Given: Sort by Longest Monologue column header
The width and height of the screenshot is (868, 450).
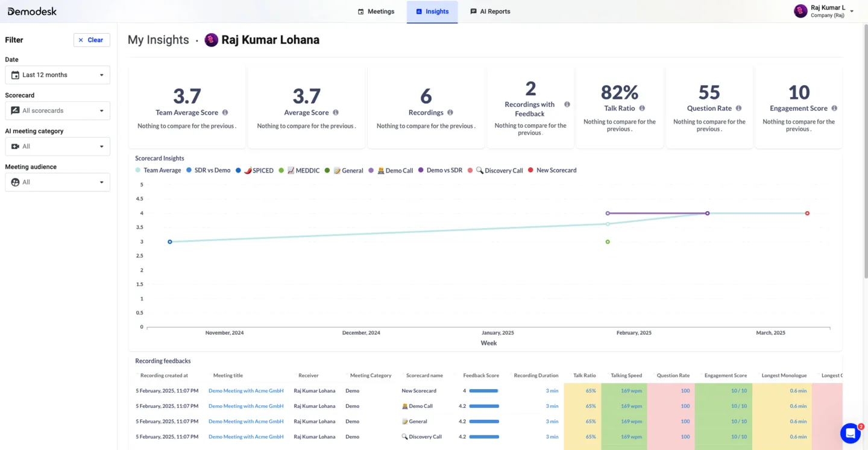Looking at the screenshot, I should (784, 375).
